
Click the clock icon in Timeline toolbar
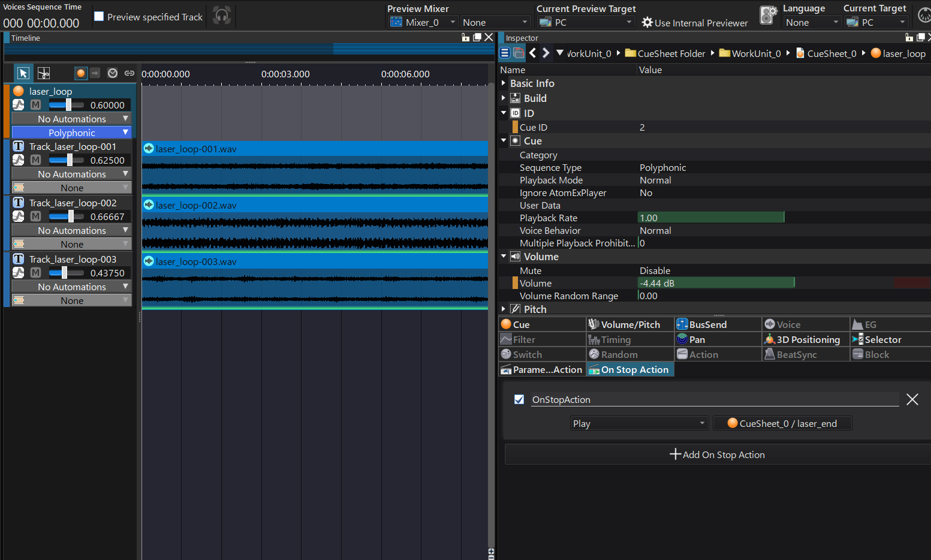coord(113,73)
